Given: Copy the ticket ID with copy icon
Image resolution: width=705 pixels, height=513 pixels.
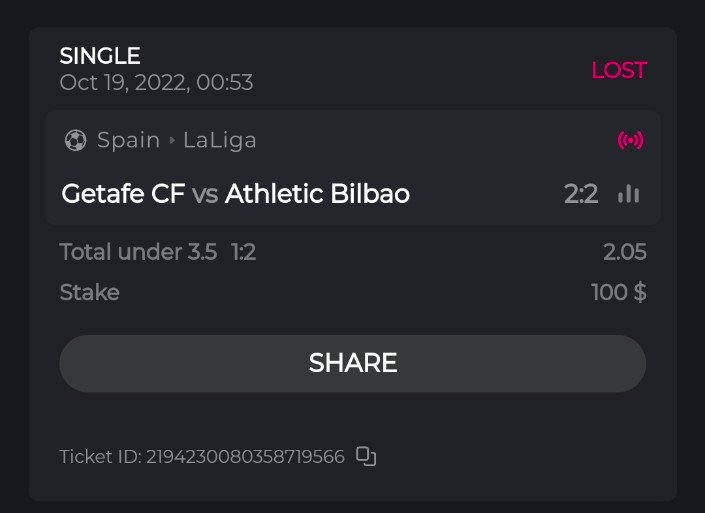Looking at the screenshot, I should pyautogui.click(x=366, y=457).
